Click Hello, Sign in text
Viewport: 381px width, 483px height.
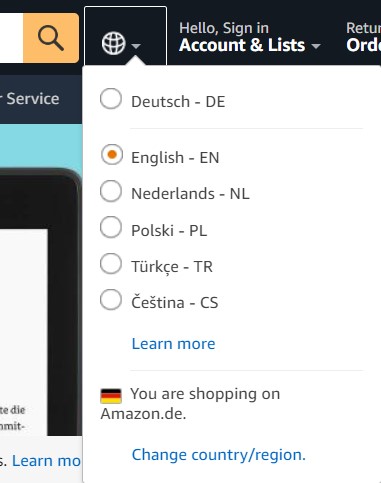tap(224, 28)
